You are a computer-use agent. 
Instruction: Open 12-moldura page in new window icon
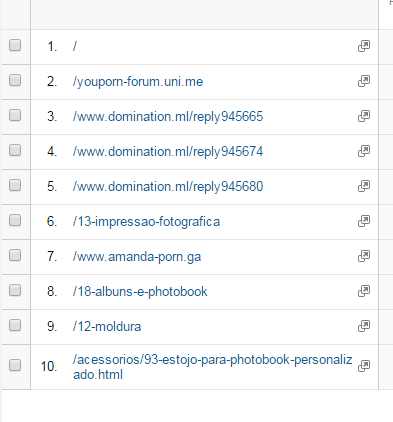click(x=364, y=326)
